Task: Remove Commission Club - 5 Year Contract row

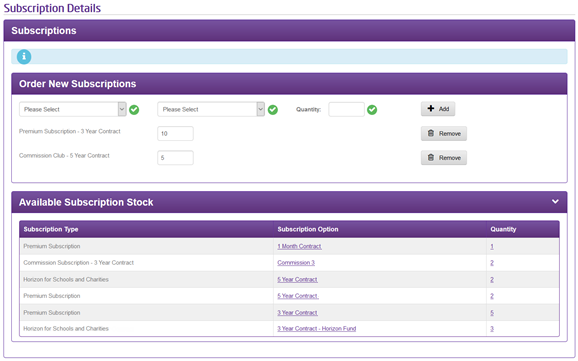Action: click(x=444, y=158)
